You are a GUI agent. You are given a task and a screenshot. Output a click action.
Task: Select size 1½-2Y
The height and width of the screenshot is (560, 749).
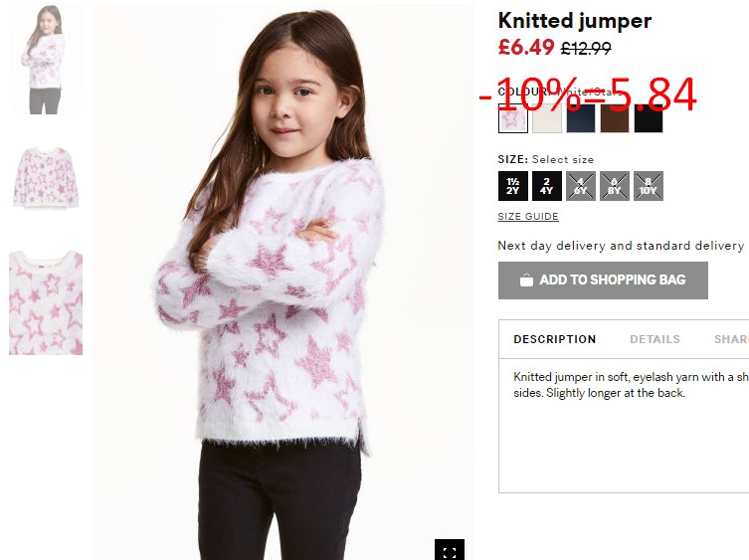(513, 186)
